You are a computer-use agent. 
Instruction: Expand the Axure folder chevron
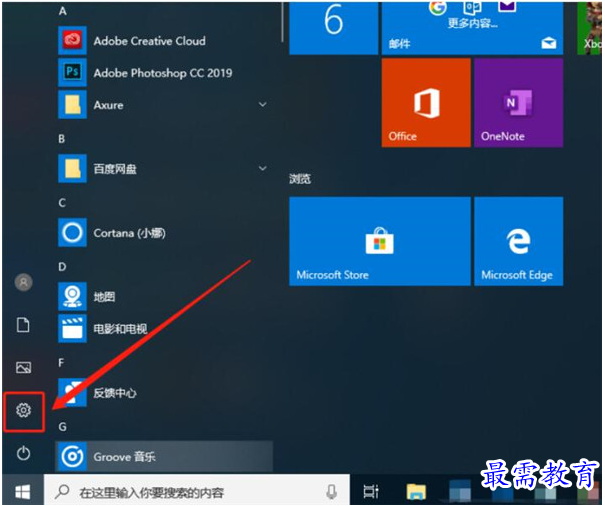(263, 105)
